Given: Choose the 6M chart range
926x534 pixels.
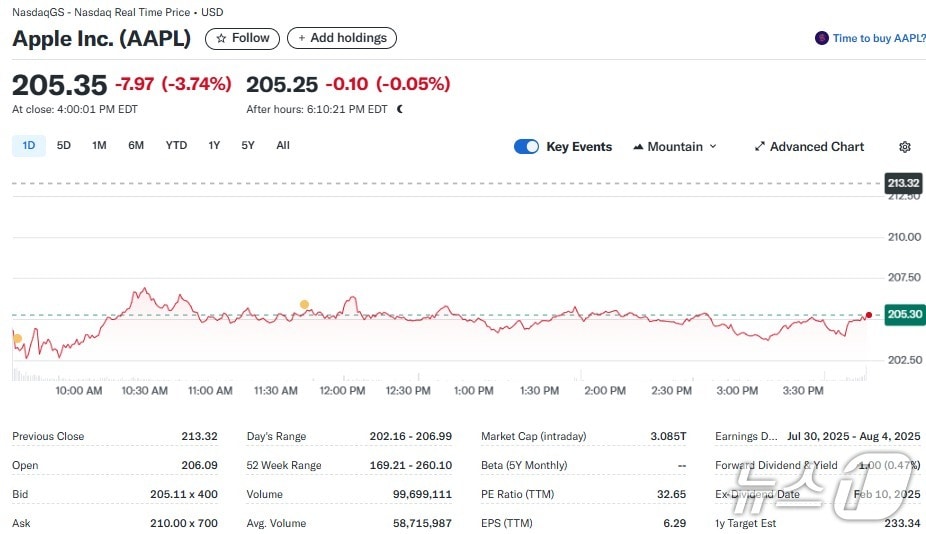Looking at the screenshot, I should 136,145.
